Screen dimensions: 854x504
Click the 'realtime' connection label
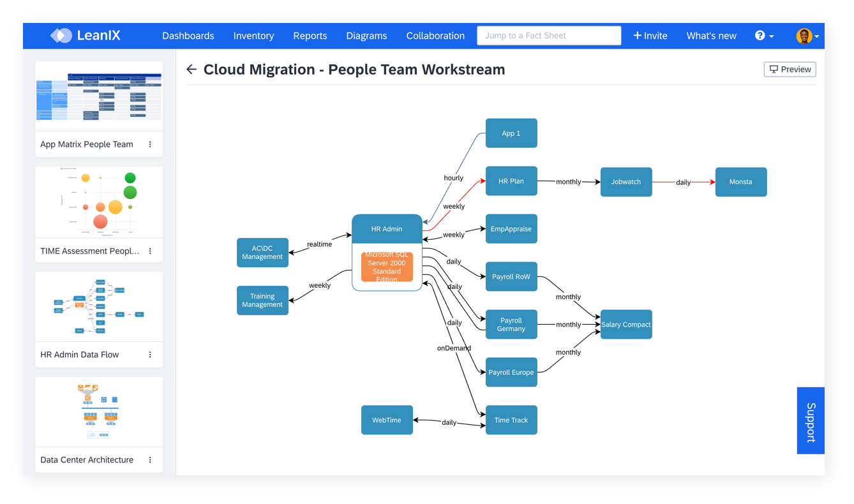pos(319,244)
